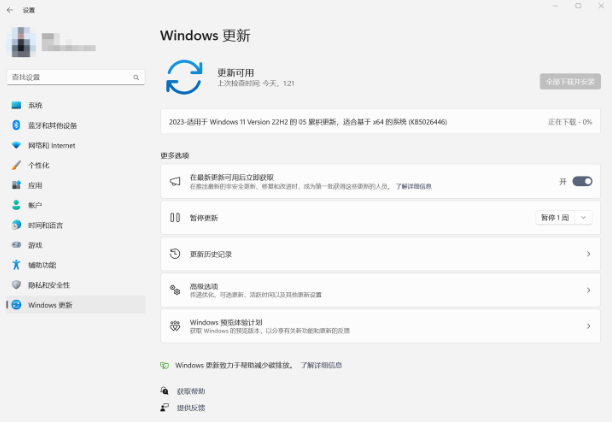
Task: Open 帐户 settings category
Action: pyautogui.click(x=76, y=205)
